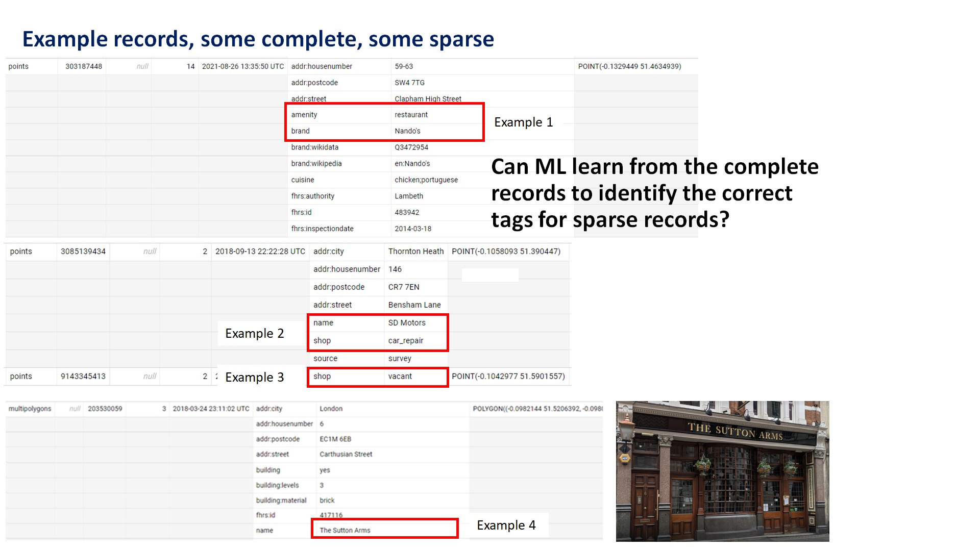Select the Example 2 label
The height and width of the screenshot is (551, 980).
pyautogui.click(x=254, y=334)
